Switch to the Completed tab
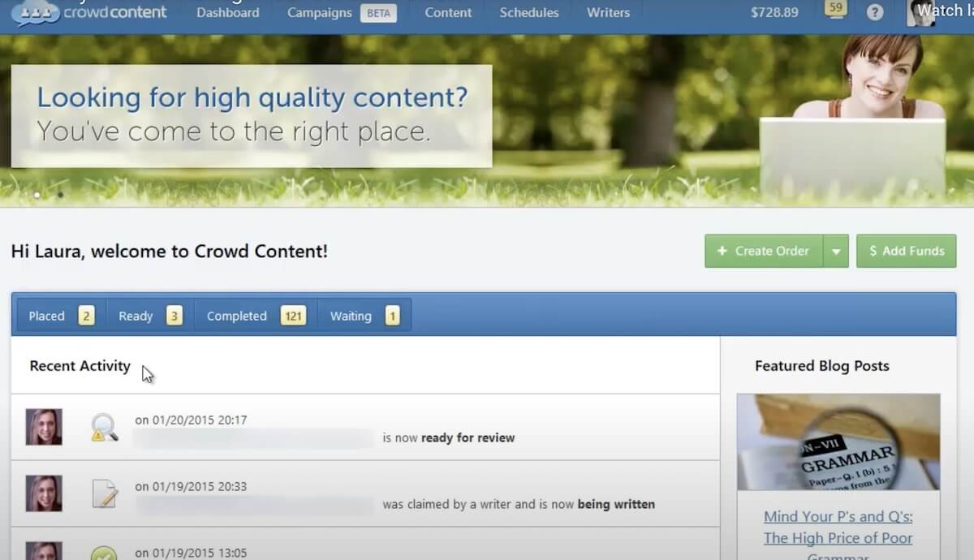974x560 pixels. tap(256, 316)
